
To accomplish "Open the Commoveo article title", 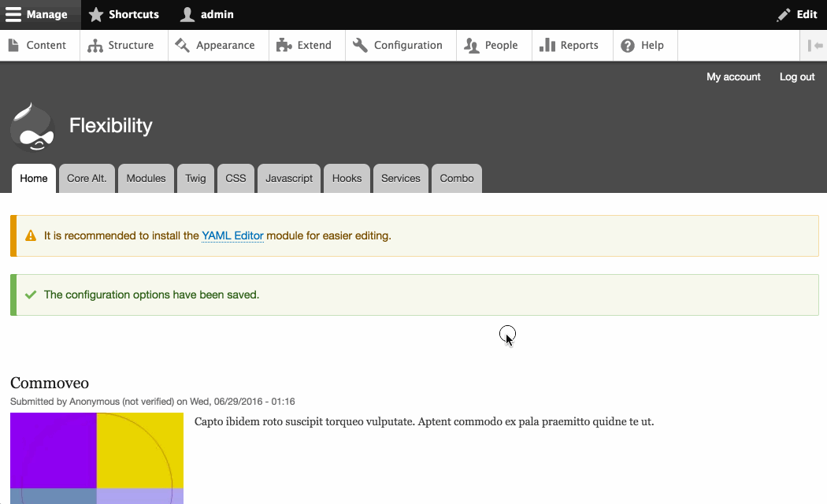I will 50,383.
